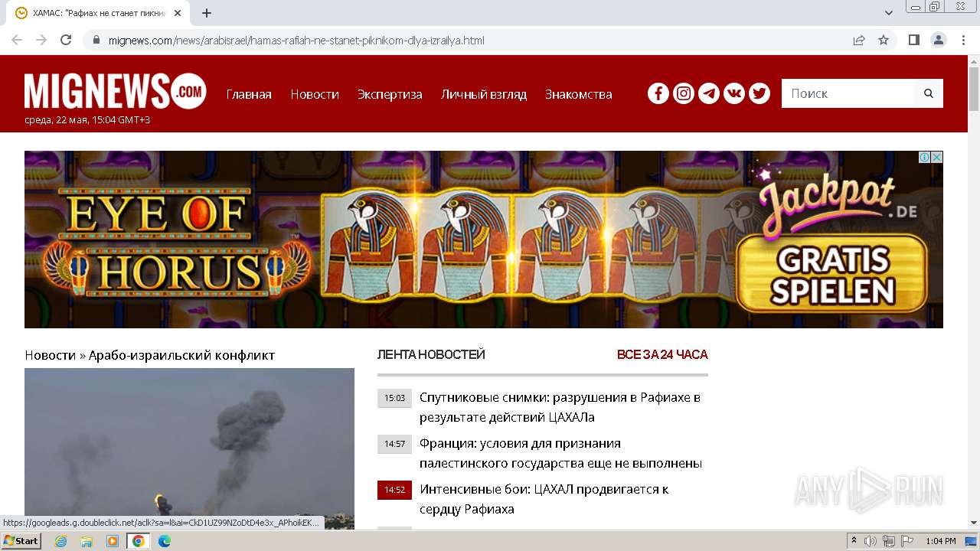Focus the Поиск search field

pyautogui.click(x=848, y=93)
